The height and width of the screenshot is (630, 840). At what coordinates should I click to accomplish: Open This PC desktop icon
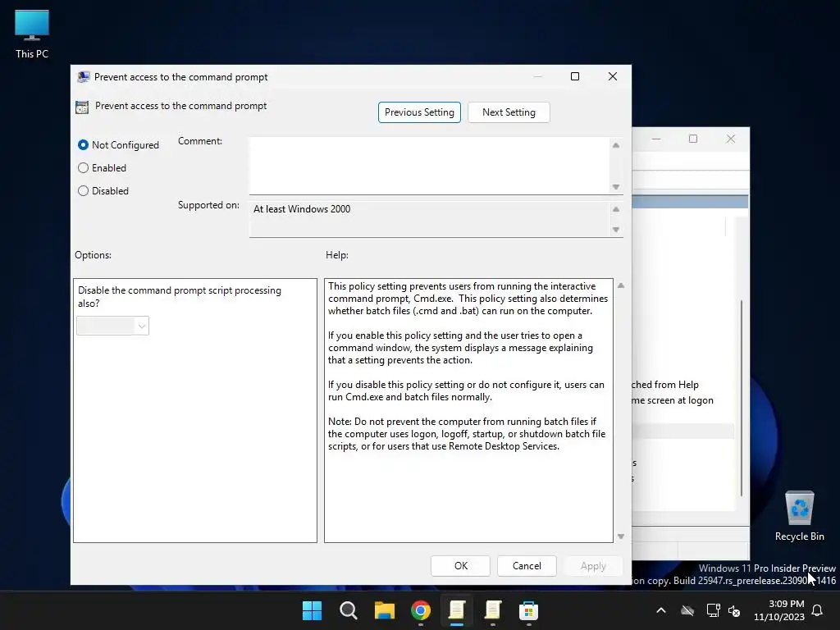[x=32, y=34]
